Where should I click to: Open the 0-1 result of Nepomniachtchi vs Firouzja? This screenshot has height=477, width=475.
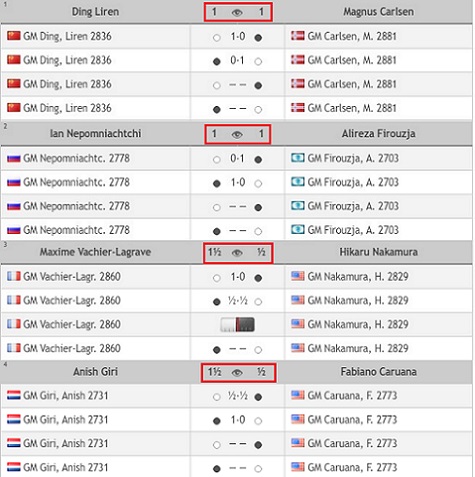238,159
